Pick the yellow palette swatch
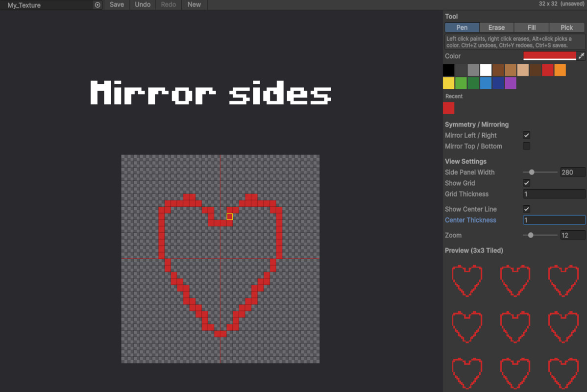 point(448,83)
